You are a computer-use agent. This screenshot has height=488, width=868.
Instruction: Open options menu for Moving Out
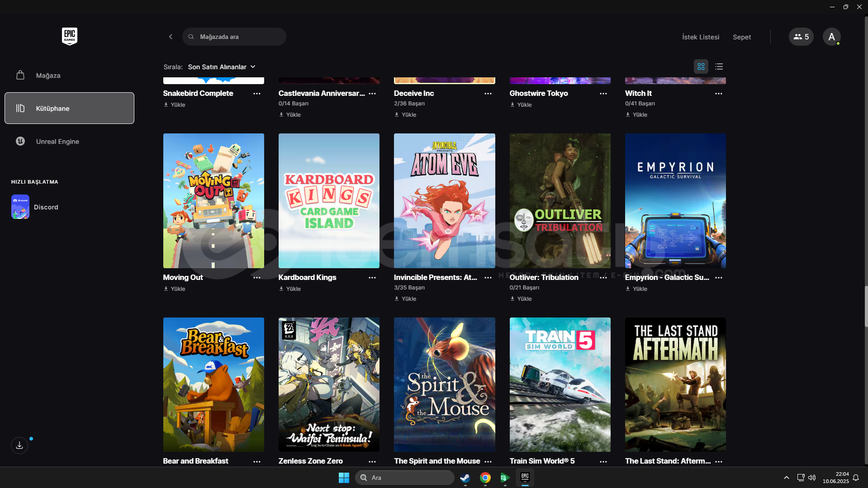pos(257,278)
